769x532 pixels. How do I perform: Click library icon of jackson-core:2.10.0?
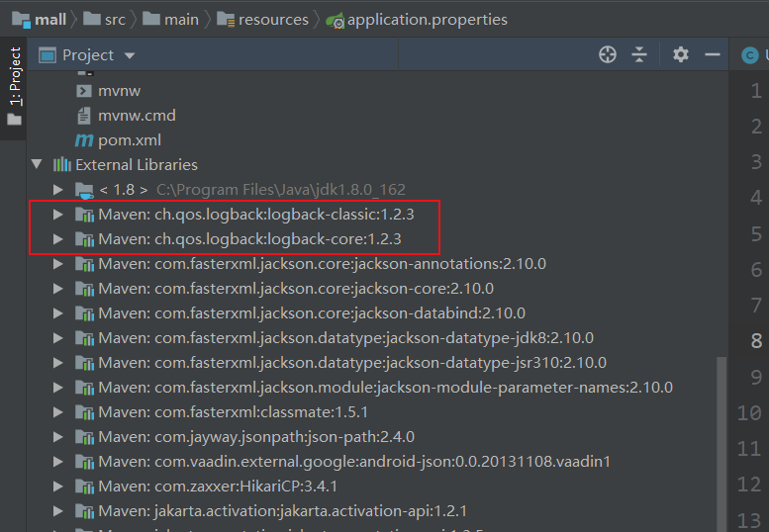click(84, 289)
